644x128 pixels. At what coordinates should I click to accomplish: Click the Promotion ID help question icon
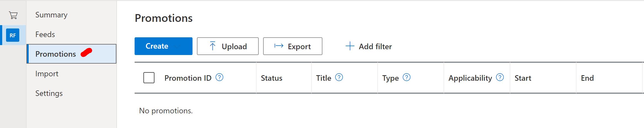point(219,77)
